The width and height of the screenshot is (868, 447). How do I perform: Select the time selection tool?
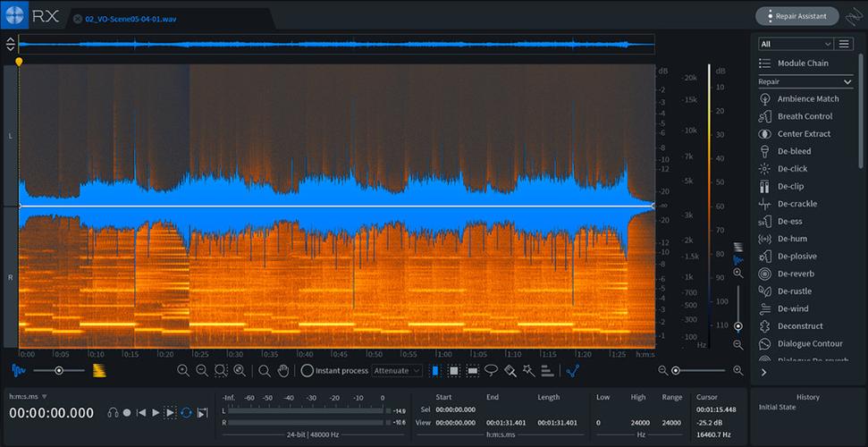click(435, 370)
